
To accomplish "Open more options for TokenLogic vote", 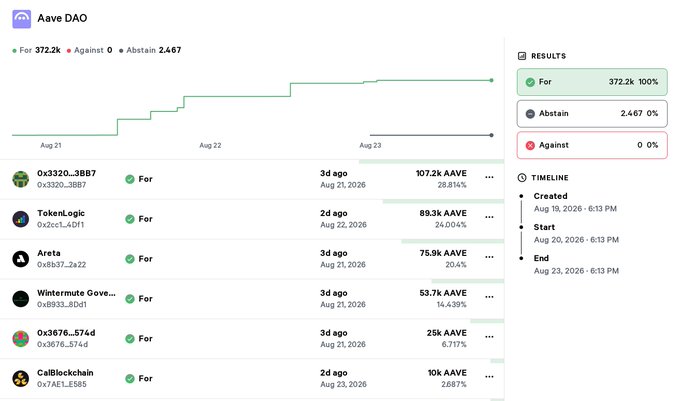I will pyautogui.click(x=489, y=217).
